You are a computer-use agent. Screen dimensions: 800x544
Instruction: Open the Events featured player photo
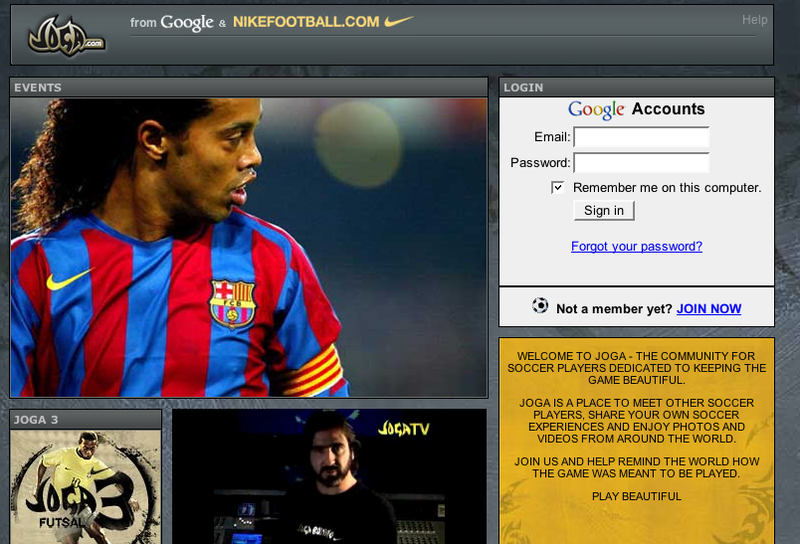[248, 247]
